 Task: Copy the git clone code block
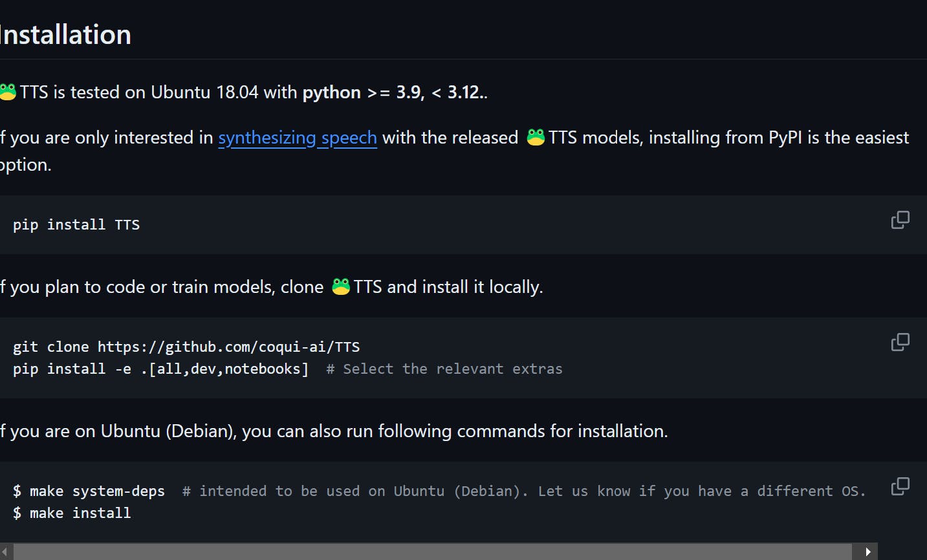tap(900, 342)
